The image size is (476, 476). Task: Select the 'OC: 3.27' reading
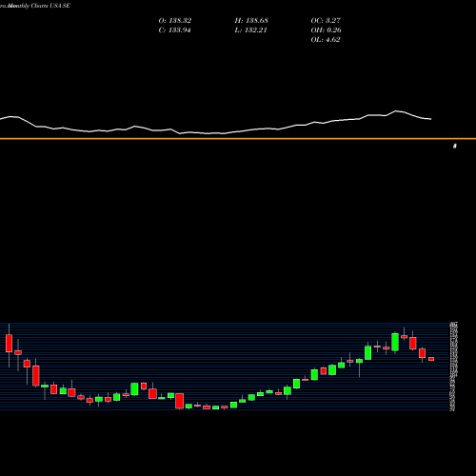pos(326,20)
